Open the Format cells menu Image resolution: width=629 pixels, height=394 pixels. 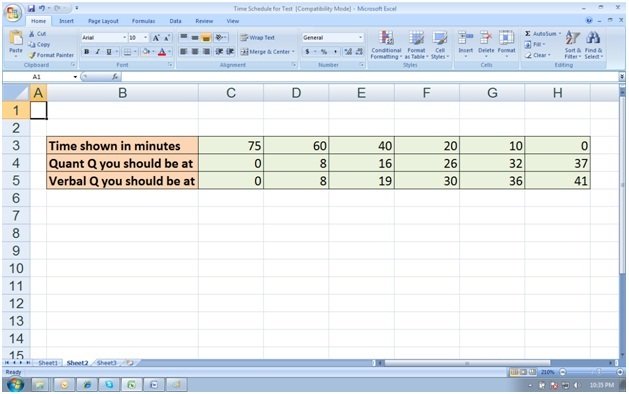tap(506, 45)
